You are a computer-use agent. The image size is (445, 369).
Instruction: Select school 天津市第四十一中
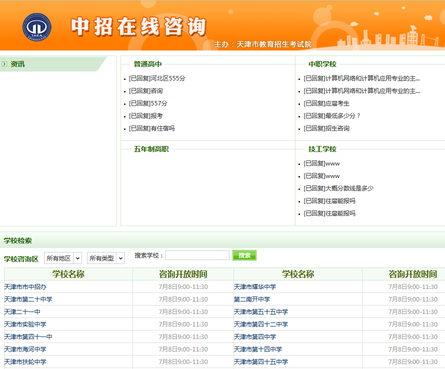(28, 337)
